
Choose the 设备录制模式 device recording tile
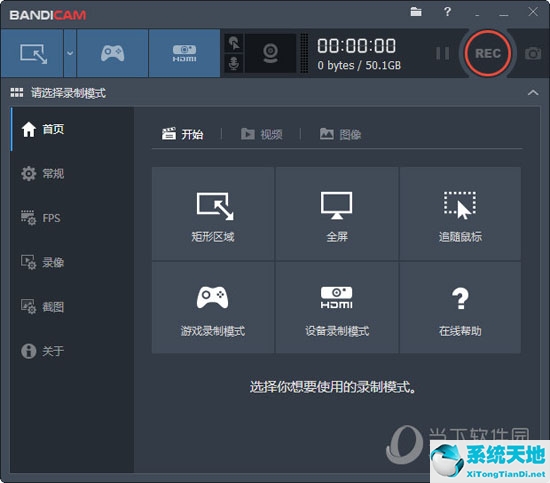coord(337,307)
